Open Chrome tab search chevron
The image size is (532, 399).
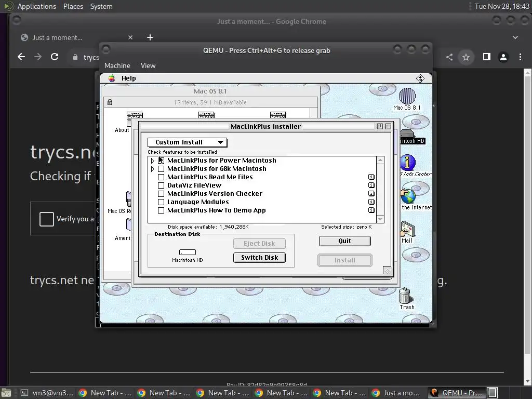(515, 37)
